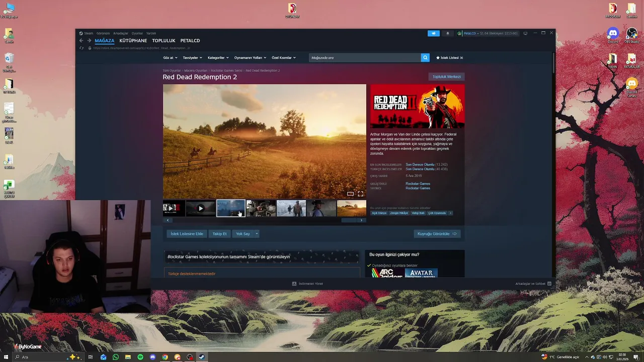644x362 pixels.
Task: Open İndirmeleri Yönet at bottom bar
Action: (x=307, y=284)
